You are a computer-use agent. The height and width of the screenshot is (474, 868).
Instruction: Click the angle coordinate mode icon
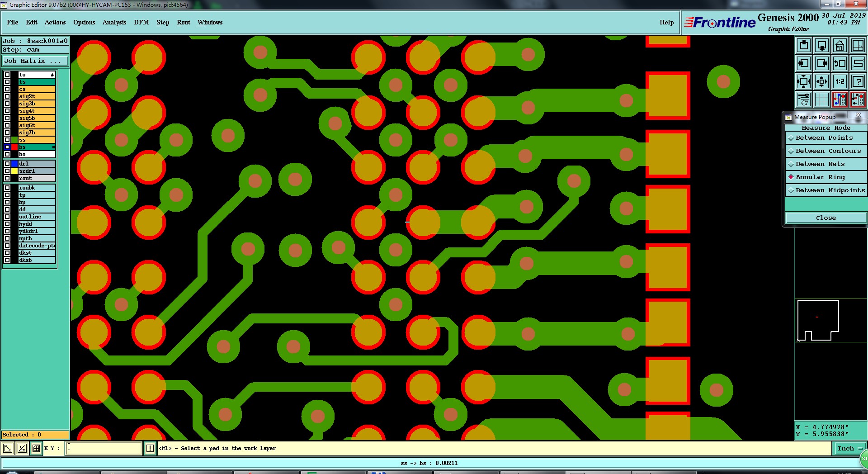click(22, 448)
